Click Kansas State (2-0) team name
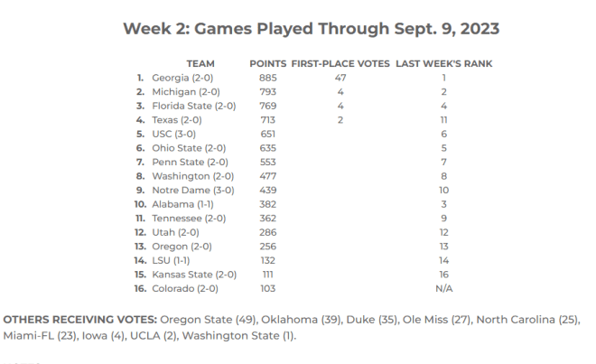The width and height of the screenshot is (596, 364). pos(194,275)
